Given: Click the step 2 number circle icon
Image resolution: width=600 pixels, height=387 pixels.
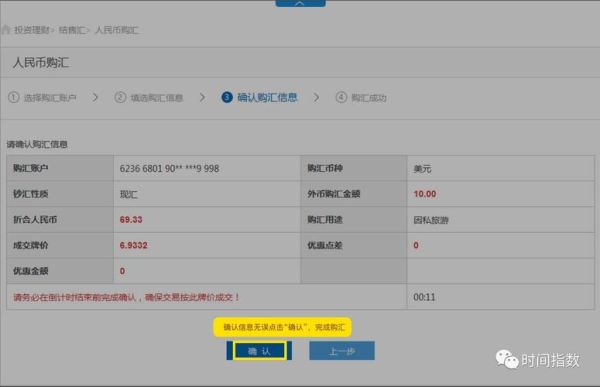Looking at the screenshot, I should (120, 97).
